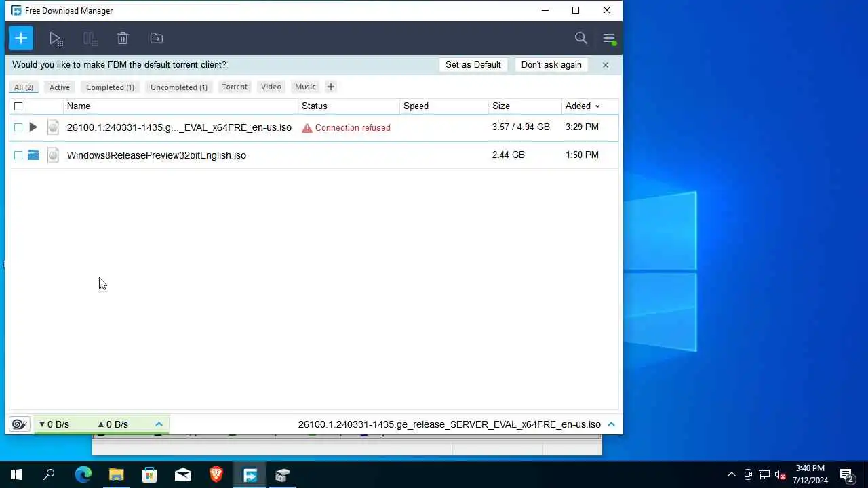
Task: Tick checkbox for Windows8ReleasePreview32bitEnglish.iso
Action: click(x=18, y=155)
